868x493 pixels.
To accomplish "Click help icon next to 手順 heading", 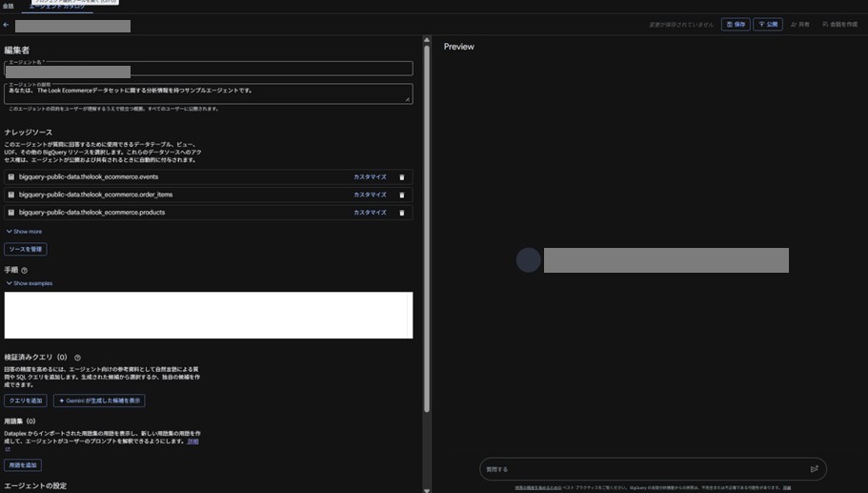I will 25,271.
